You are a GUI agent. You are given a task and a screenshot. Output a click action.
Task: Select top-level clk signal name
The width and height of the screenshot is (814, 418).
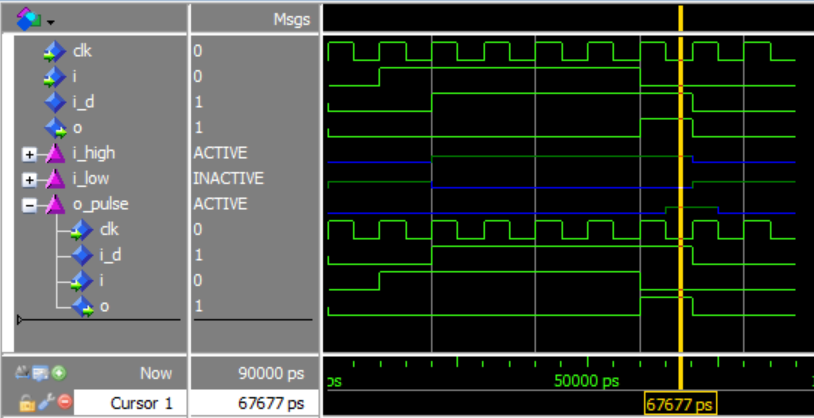tap(83, 51)
